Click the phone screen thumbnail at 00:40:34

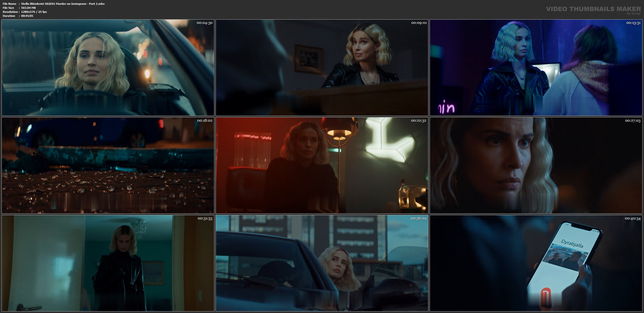coord(536,263)
